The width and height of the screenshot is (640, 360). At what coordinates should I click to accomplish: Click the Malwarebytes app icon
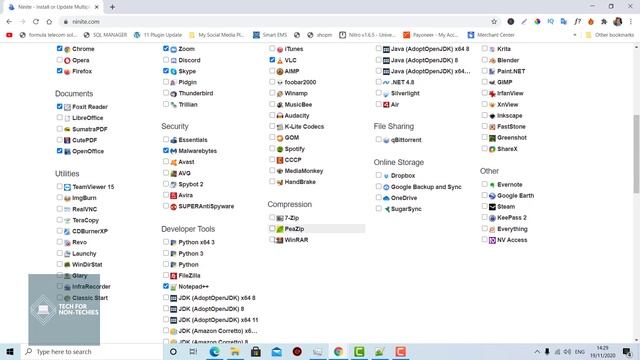tap(173, 151)
